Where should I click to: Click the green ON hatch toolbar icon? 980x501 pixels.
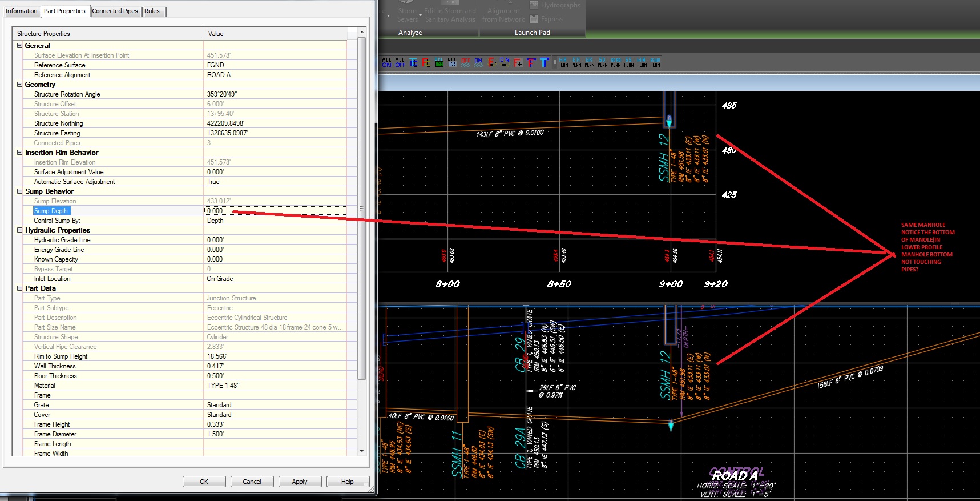(439, 62)
